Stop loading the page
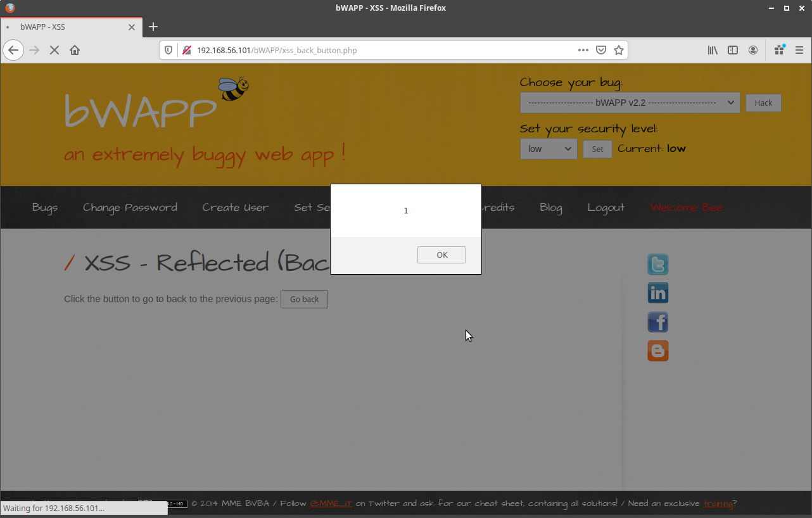Image resolution: width=812 pixels, height=518 pixels. (54, 50)
